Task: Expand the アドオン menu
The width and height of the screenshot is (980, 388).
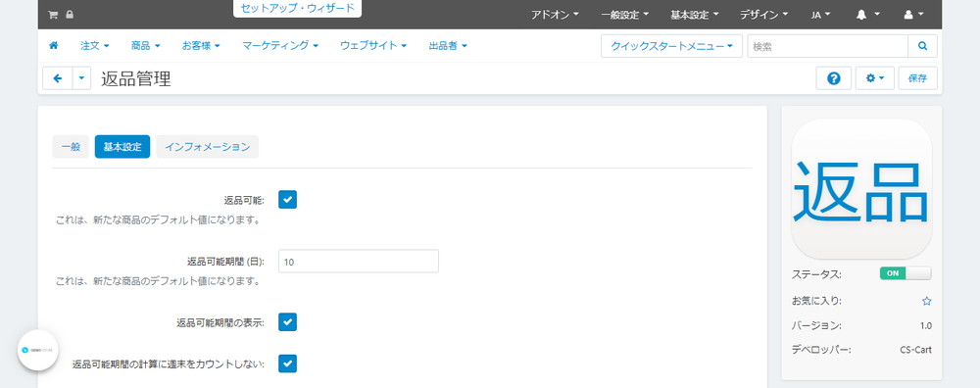Action: click(x=555, y=15)
